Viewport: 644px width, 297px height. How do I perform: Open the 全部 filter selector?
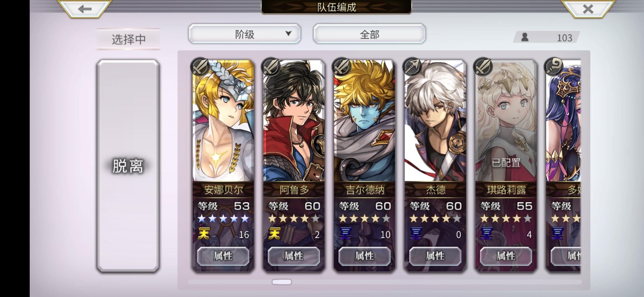point(369,34)
